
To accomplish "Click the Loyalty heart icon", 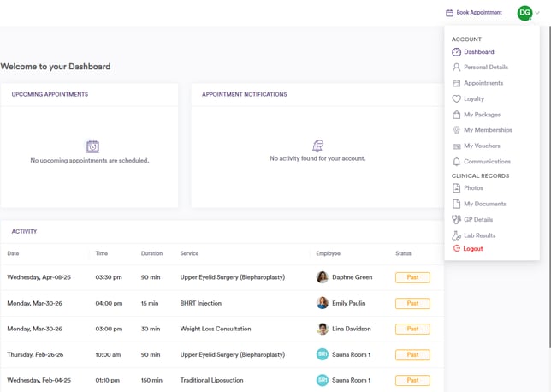I will (457, 99).
